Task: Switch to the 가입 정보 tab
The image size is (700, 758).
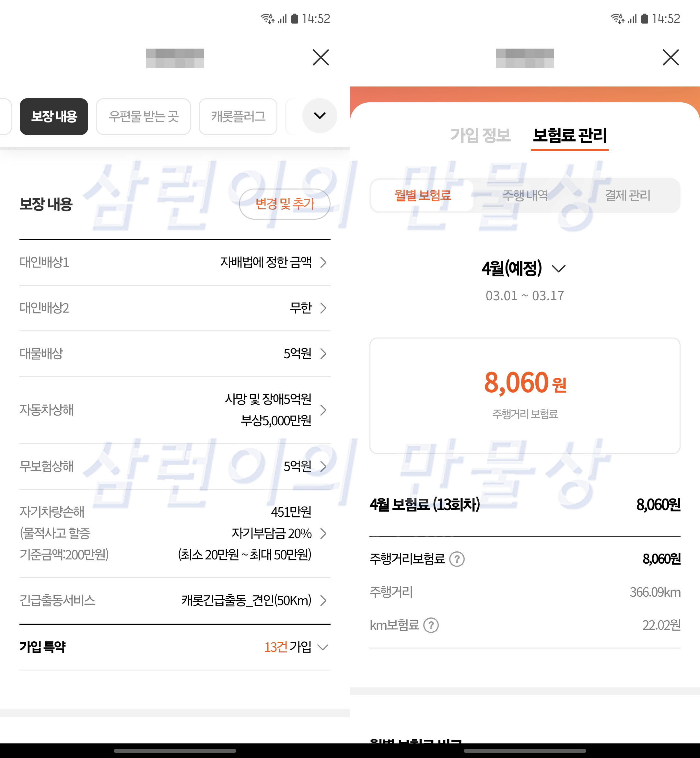Action: point(480,135)
